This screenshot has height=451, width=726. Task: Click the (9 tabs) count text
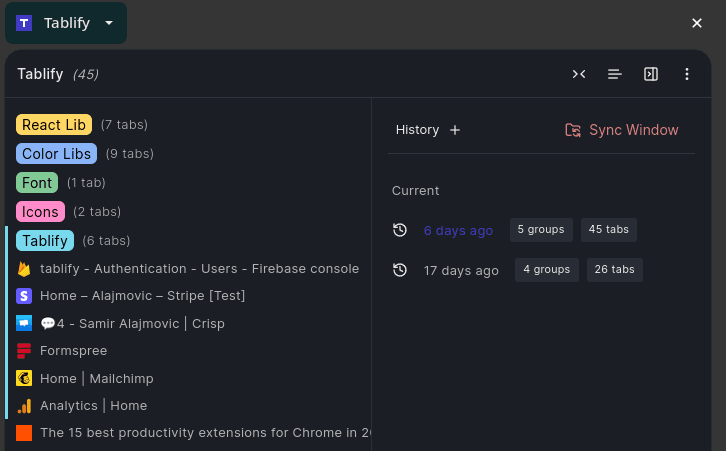(x=130, y=154)
